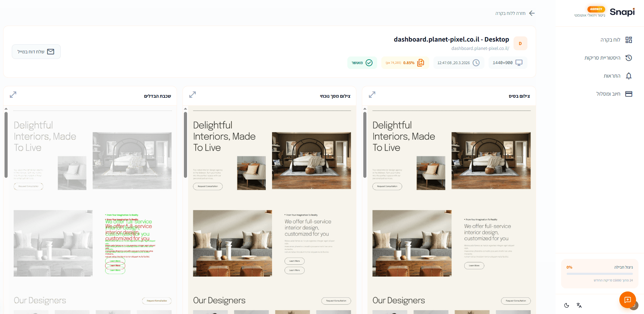
Task: Click the 1440×900 monitor resolution badge
Action: (x=507, y=63)
